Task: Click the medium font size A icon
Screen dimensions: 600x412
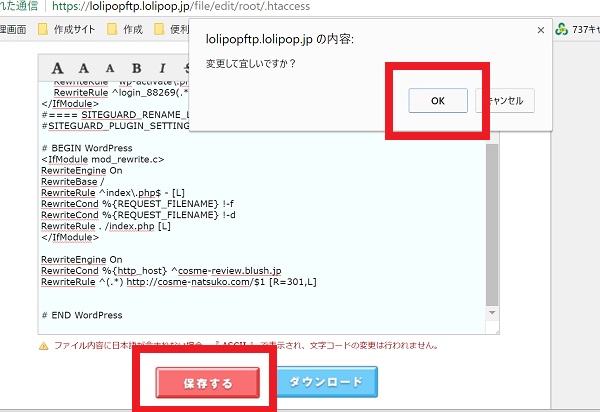Action: pos(84,68)
